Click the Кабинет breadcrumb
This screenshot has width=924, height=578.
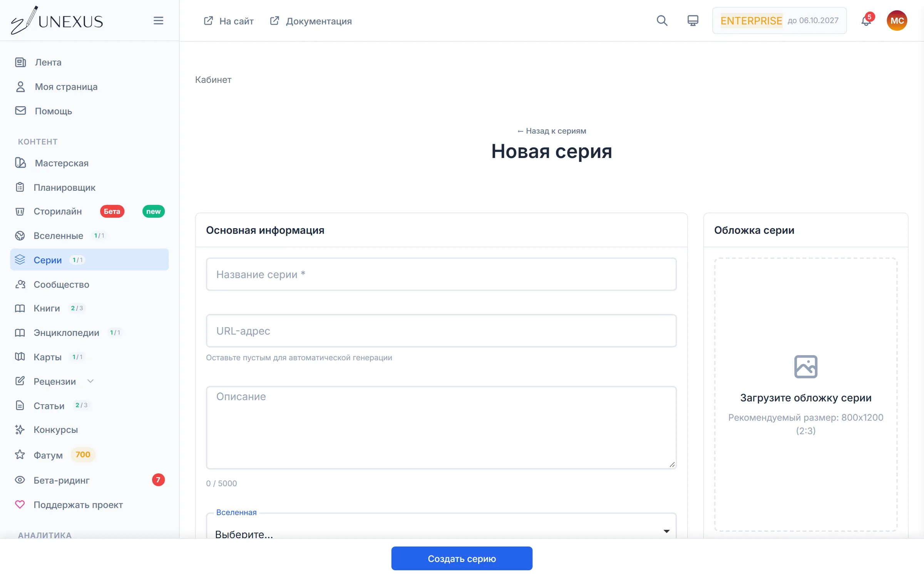click(x=213, y=80)
